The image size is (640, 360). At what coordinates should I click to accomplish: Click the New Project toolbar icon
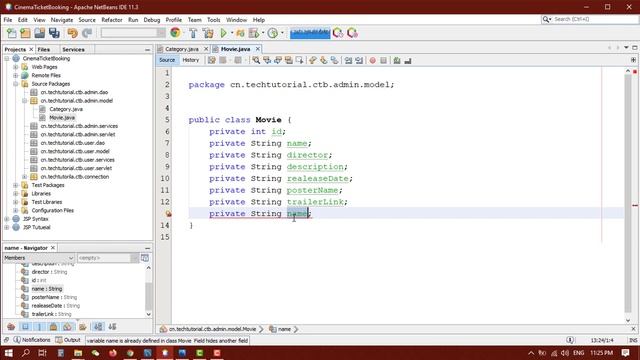coord(25,33)
